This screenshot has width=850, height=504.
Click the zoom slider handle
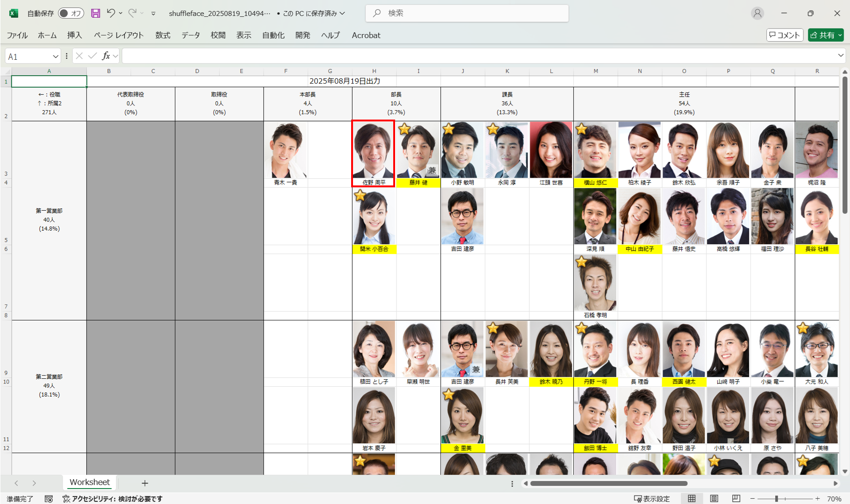(x=776, y=498)
